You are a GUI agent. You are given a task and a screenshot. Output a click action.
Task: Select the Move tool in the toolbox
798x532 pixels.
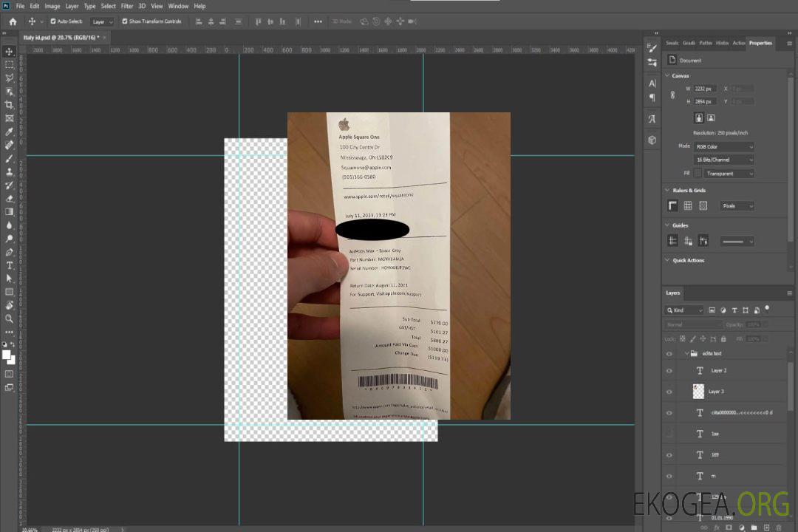9,52
